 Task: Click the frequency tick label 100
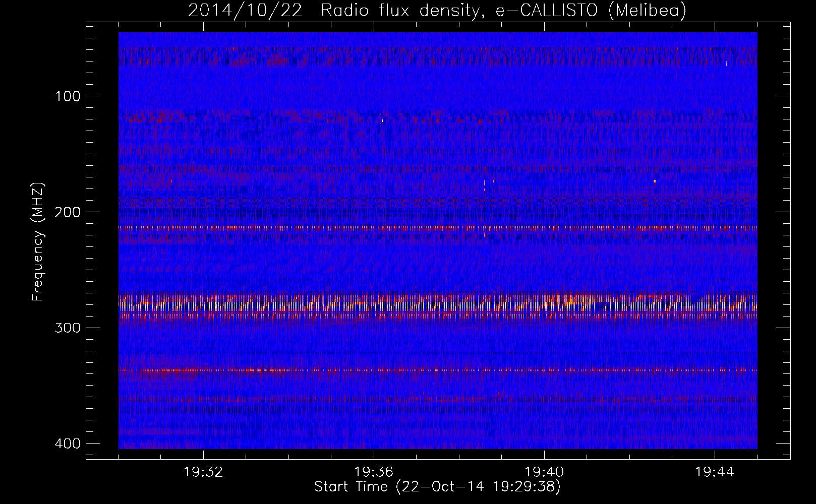click(x=67, y=96)
